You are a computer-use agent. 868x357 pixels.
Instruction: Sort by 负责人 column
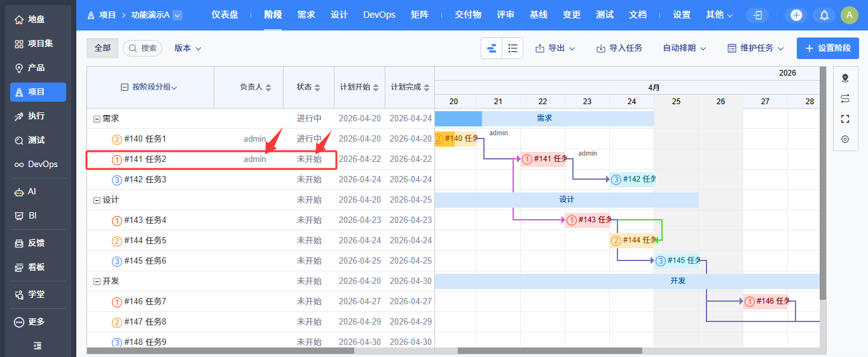tap(255, 87)
